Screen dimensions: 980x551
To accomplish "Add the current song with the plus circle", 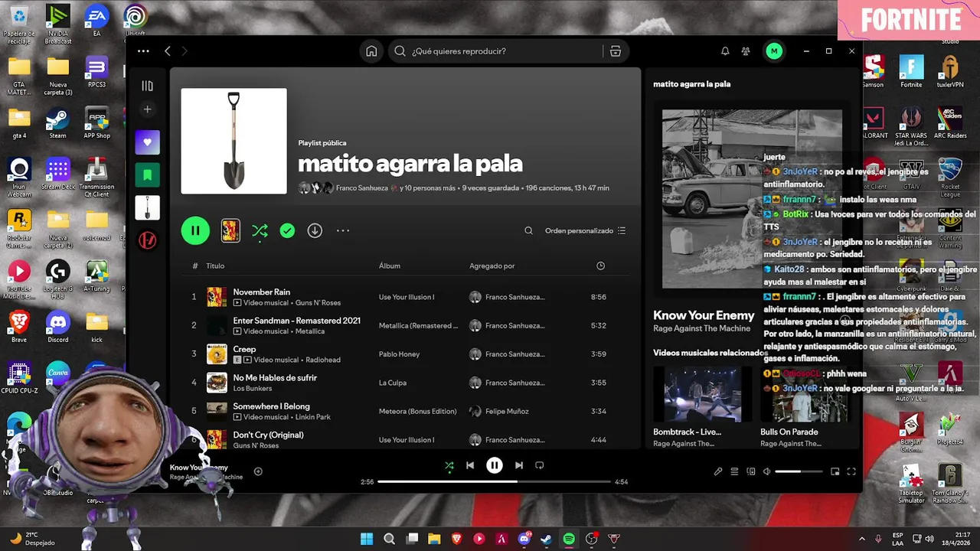I will [258, 471].
